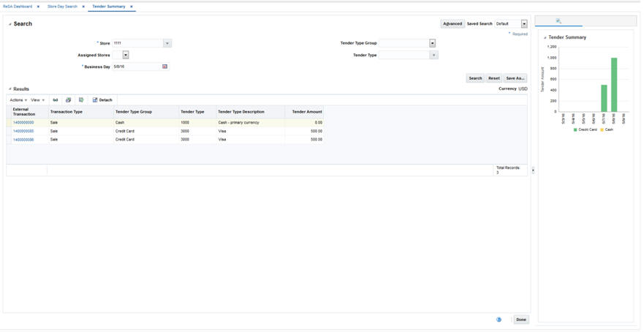Click the tallest green chart bar

click(x=614, y=85)
